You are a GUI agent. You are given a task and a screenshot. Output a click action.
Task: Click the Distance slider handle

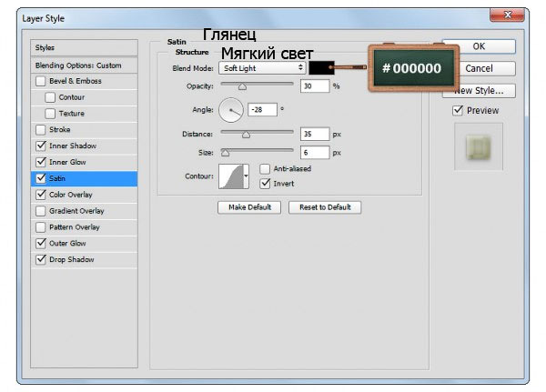(x=246, y=135)
